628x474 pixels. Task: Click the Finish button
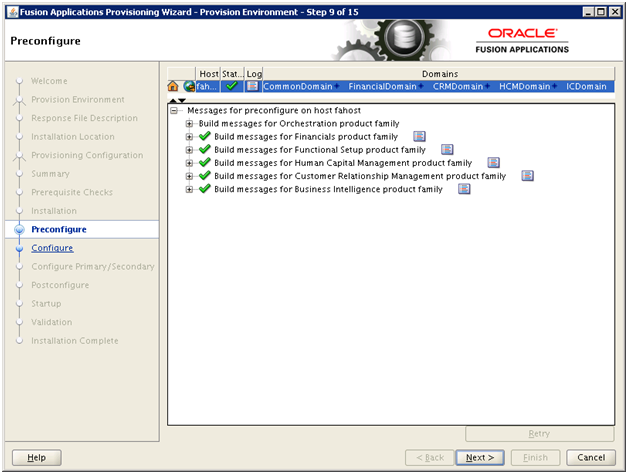pyautogui.click(x=535, y=458)
